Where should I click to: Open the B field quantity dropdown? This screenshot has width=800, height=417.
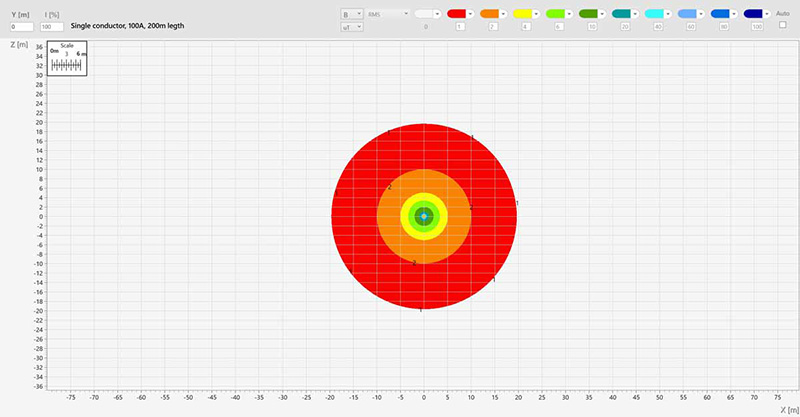point(352,14)
